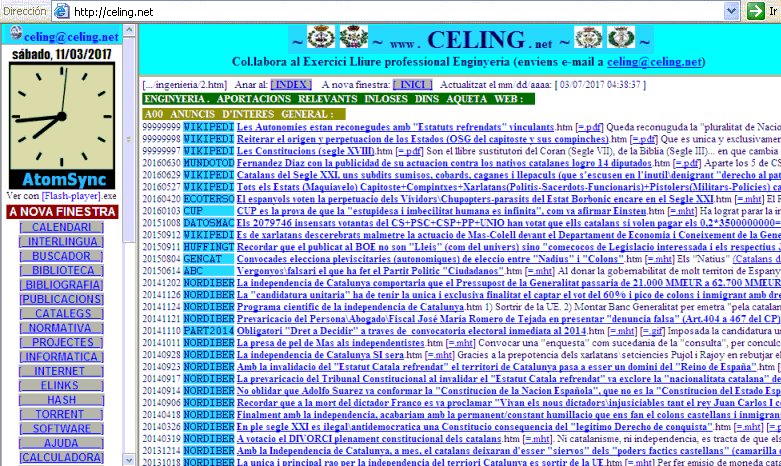
Task: Open the Flash-player link under the clock
Action: tap(71, 196)
